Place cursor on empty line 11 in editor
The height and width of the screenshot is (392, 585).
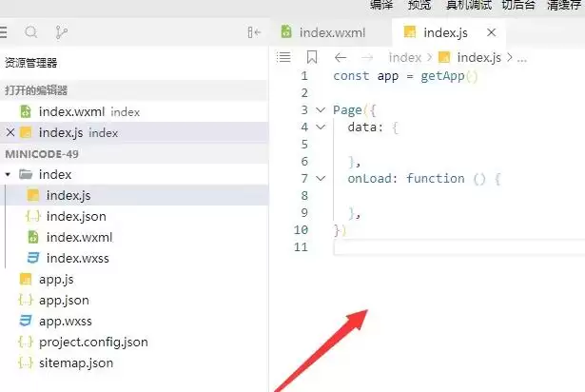(x=459, y=247)
